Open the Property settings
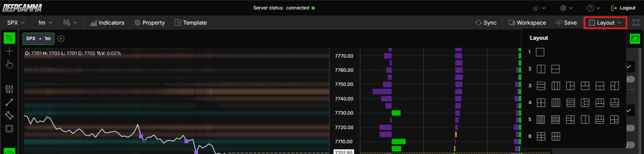This screenshot has height=154, width=644. pyautogui.click(x=150, y=23)
